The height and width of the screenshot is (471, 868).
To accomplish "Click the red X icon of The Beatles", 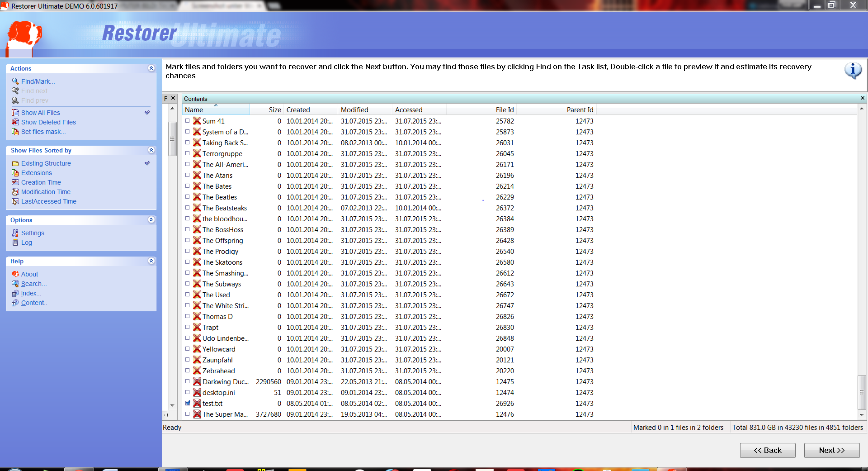I will [197, 197].
